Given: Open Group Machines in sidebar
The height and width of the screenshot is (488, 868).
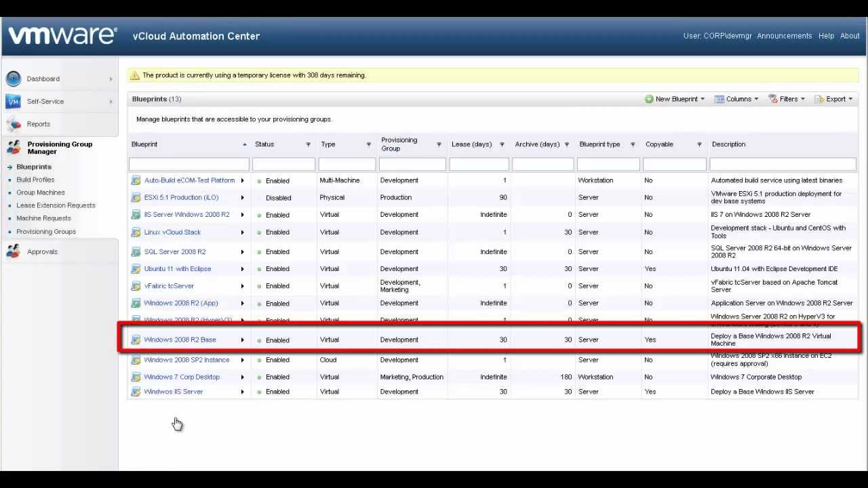Looking at the screenshot, I should [41, 192].
